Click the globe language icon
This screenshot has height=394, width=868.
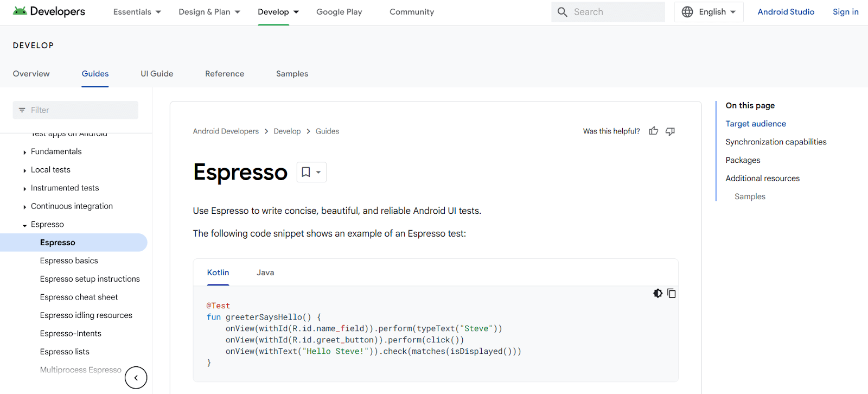tap(687, 12)
